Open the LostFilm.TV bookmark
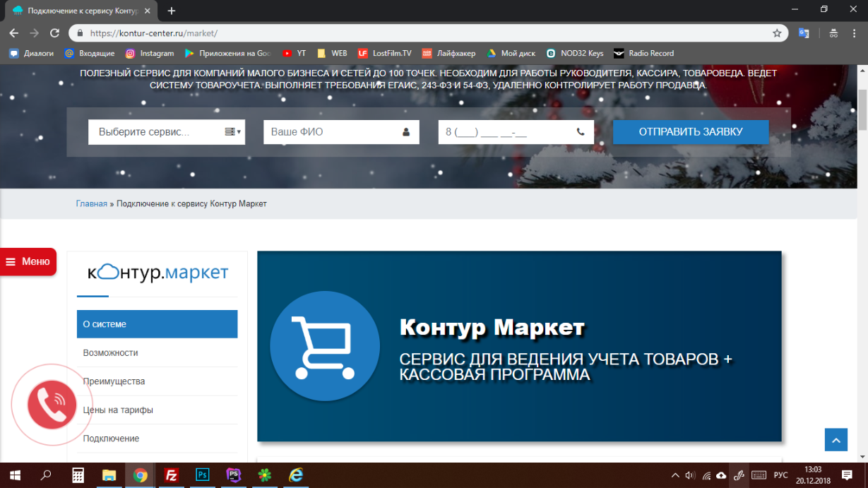 384,53
